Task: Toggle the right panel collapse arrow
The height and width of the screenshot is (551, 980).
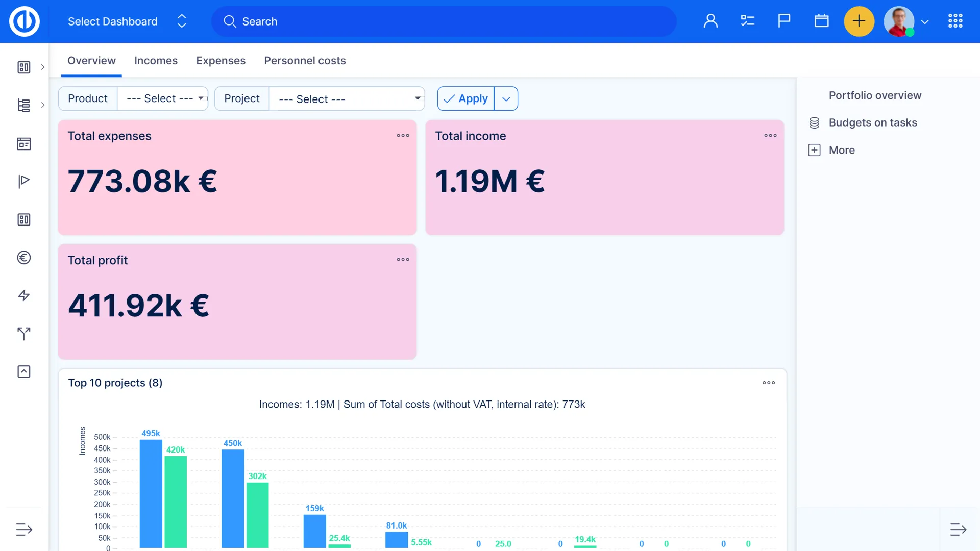Action: pyautogui.click(x=958, y=530)
